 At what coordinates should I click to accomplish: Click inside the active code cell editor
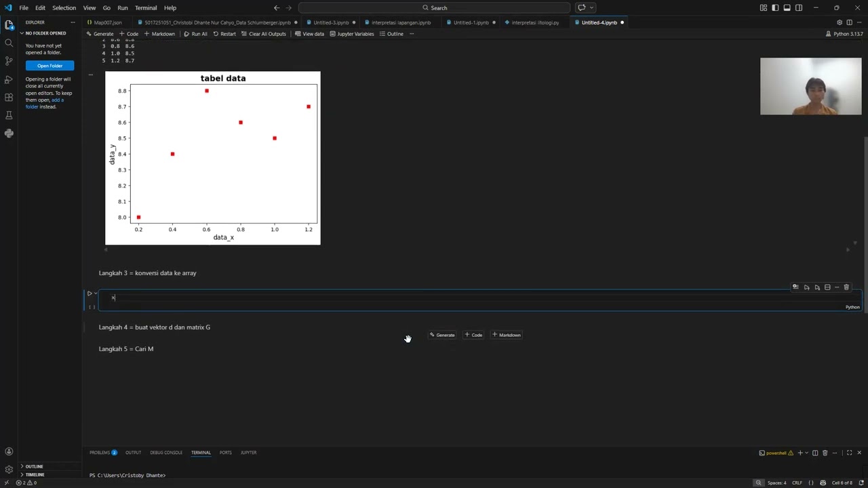click(479, 298)
